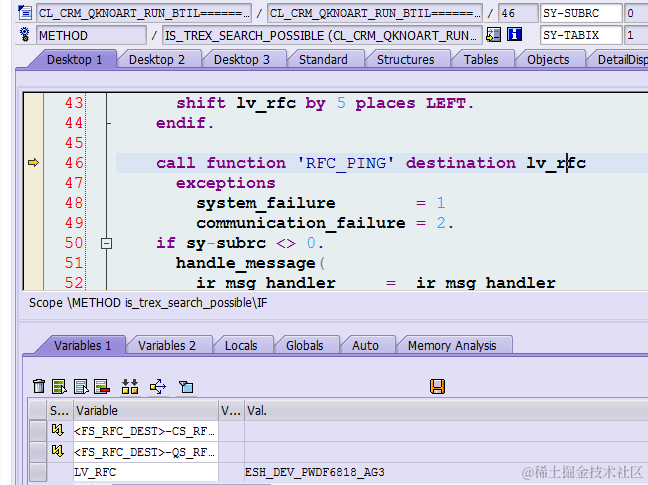Select the LV_RFC row selector
The height and width of the screenshot is (485, 648).
click(x=38, y=472)
